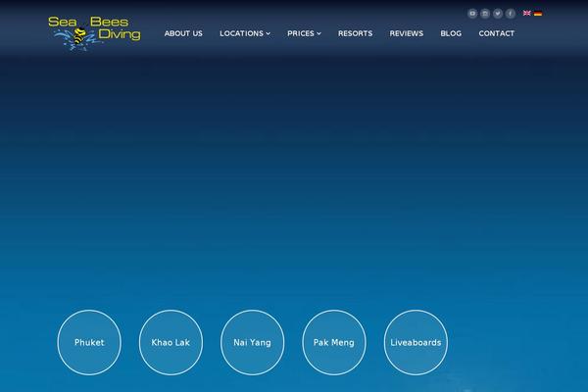Open the Liveaboards circle button
This screenshot has height=392, width=588.
pos(416,342)
